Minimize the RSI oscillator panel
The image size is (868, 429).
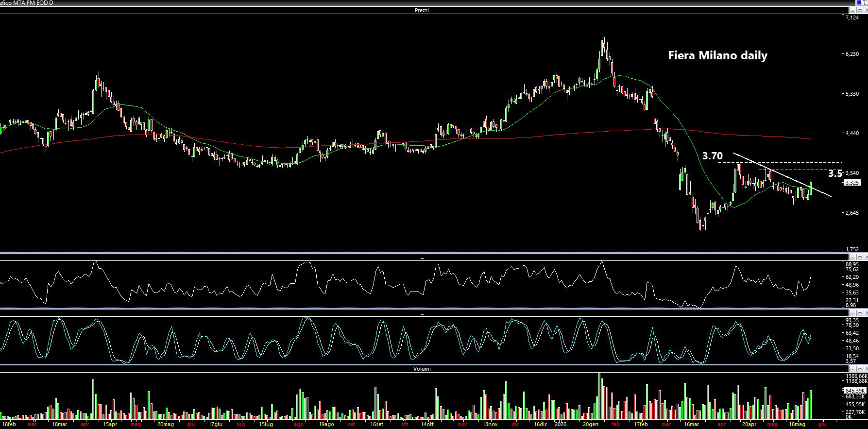pos(852,257)
